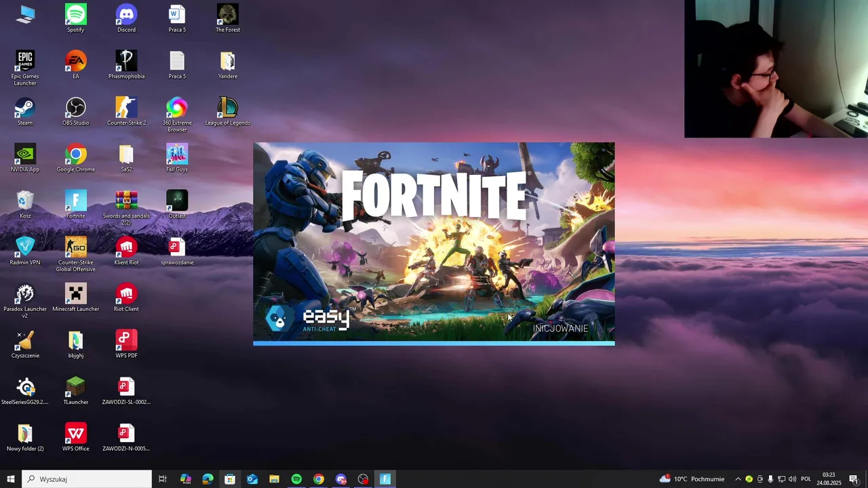Select the WPS PDF desktop icon
This screenshot has height=488, width=868.
(x=126, y=344)
